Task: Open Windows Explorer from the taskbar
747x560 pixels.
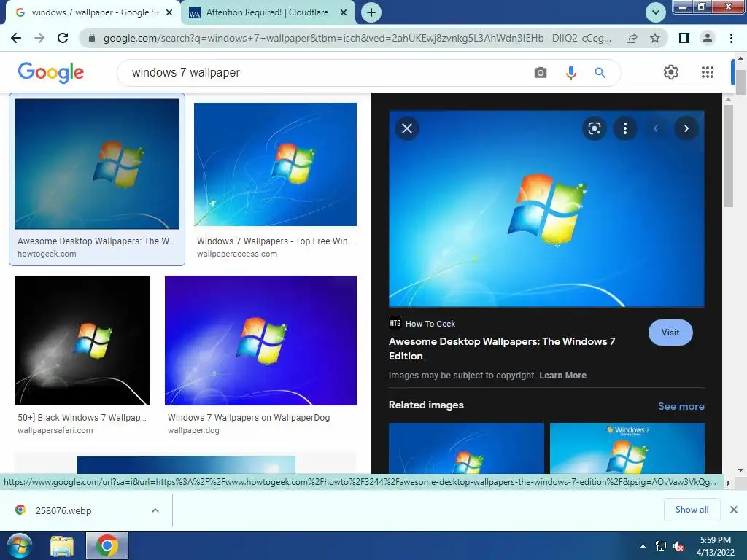Action: 62,545
